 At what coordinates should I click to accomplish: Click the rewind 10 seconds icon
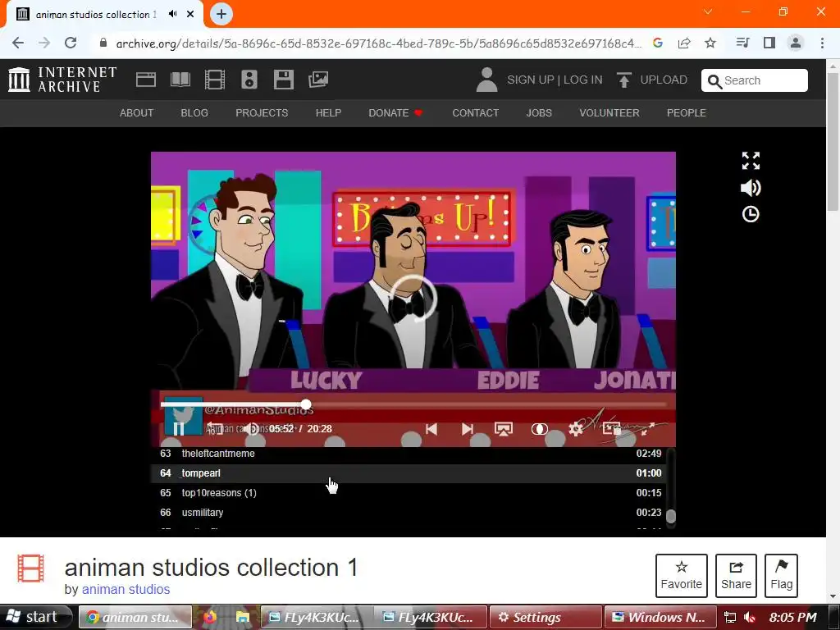click(215, 428)
